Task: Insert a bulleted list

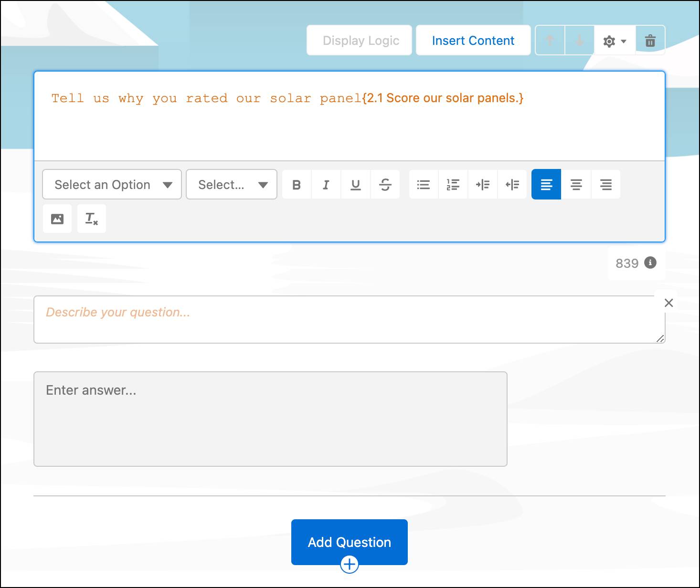Action: (423, 184)
